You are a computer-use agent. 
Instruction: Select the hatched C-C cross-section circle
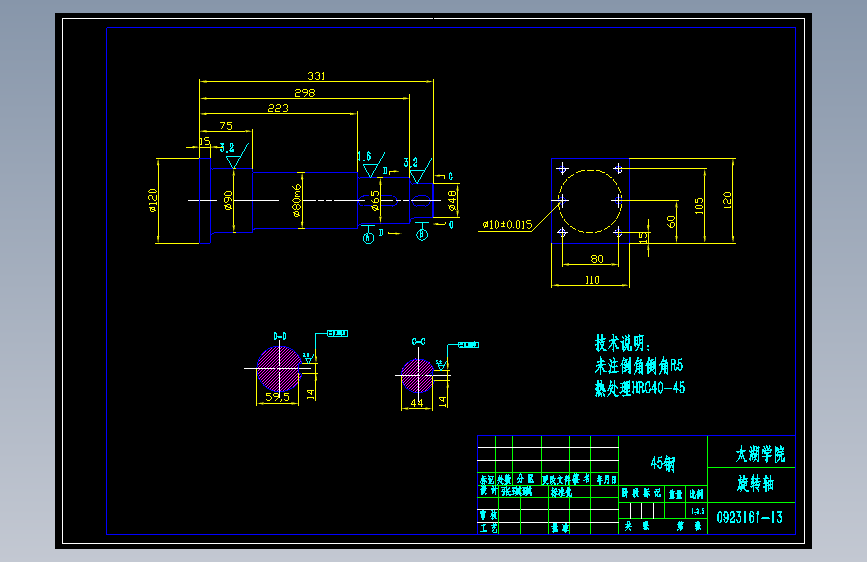click(x=417, y=376)
